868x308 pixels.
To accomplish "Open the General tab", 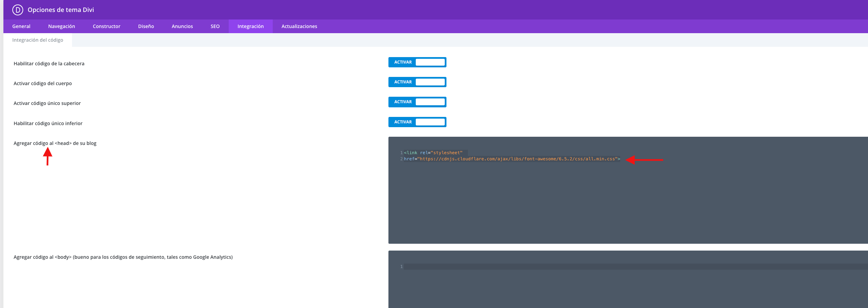I will tap(21, 26).
